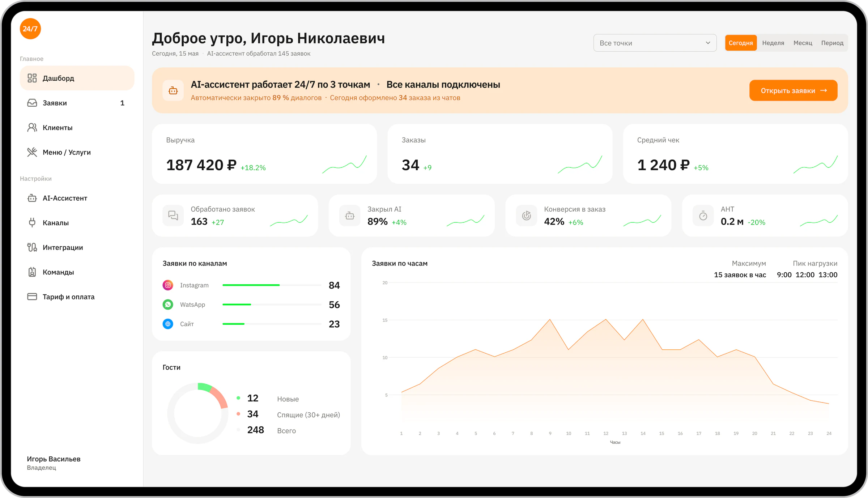Switch to the Месяц period tab

tap(803, 43)
